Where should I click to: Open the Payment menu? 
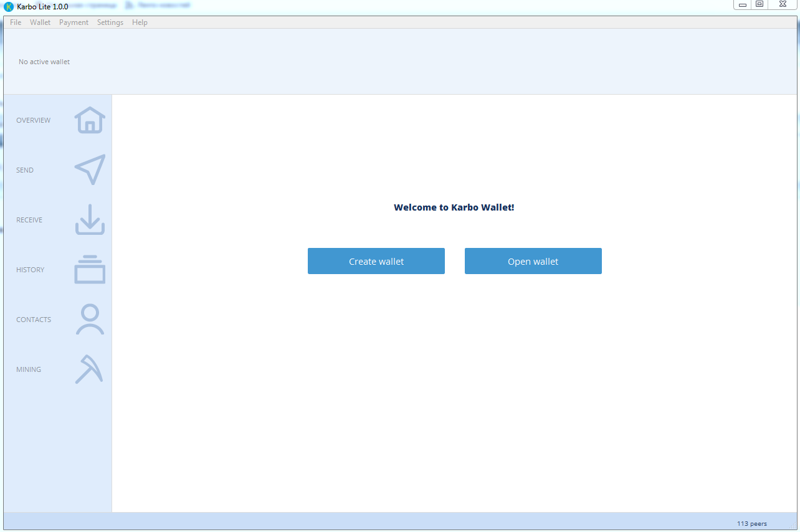point(74,22)
